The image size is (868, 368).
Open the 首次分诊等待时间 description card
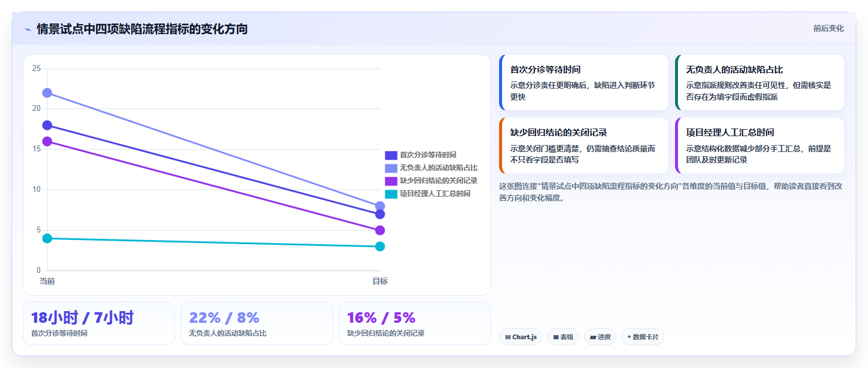[x=584, y=83]
